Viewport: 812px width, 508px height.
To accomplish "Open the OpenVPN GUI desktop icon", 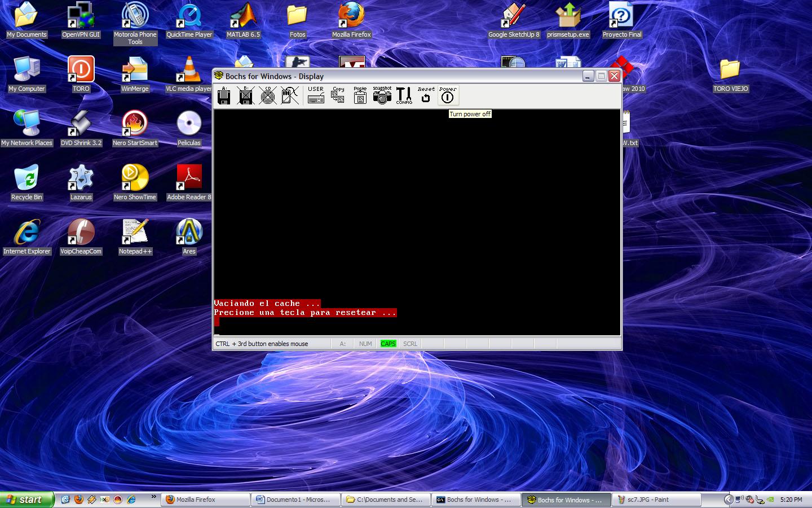I will 81,20.
